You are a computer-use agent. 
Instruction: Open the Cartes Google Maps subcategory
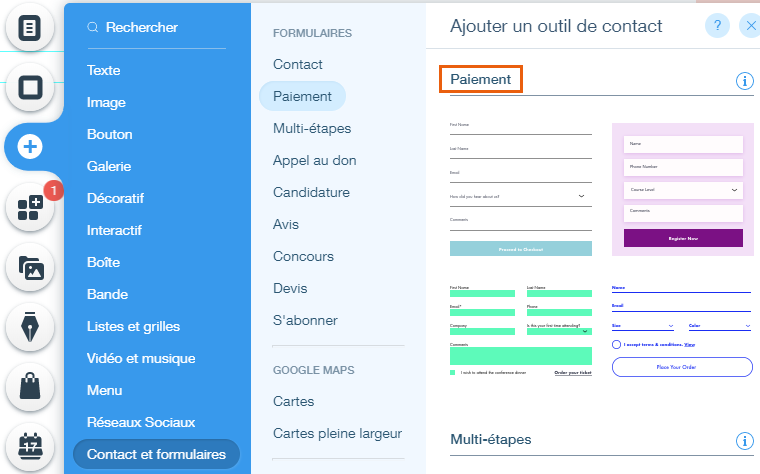[x=293, y=401]
